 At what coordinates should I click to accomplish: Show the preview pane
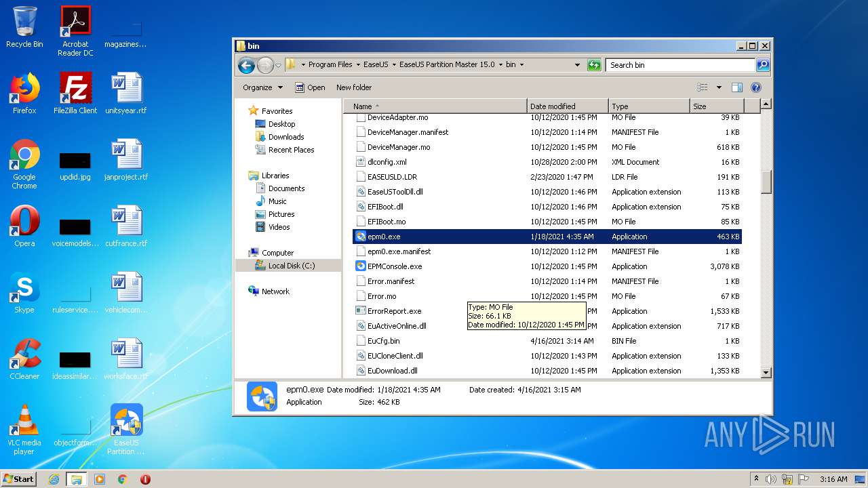click(737, 87)
